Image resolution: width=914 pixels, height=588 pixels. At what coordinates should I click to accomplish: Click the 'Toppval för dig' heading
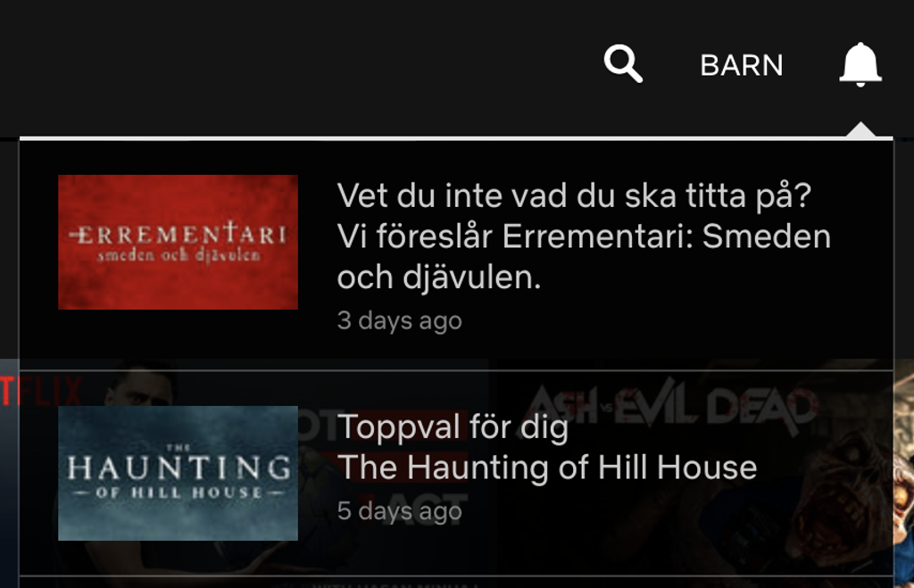point(453,427)
